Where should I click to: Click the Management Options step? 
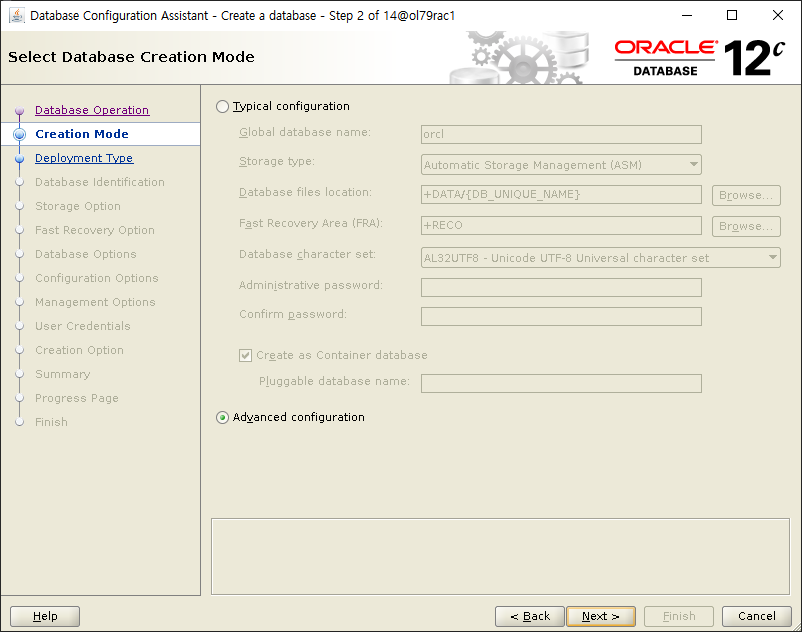[x=95, y=302]
